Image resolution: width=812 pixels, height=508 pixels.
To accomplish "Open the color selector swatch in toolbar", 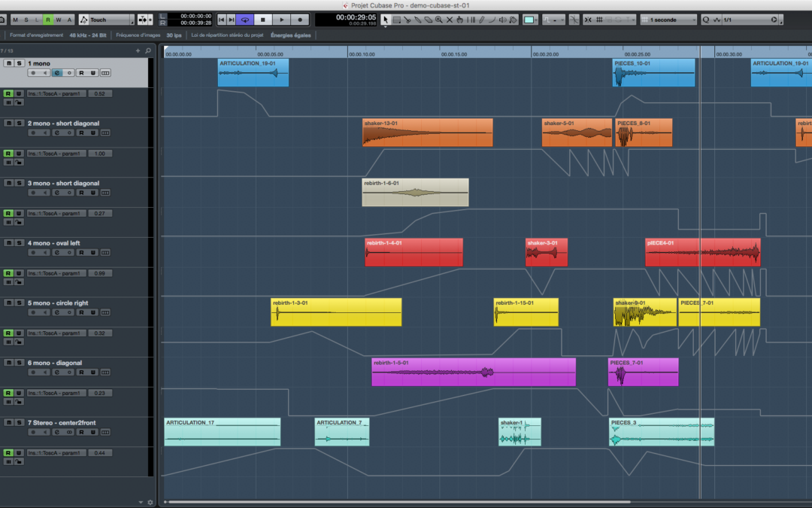I will point(529,20).
